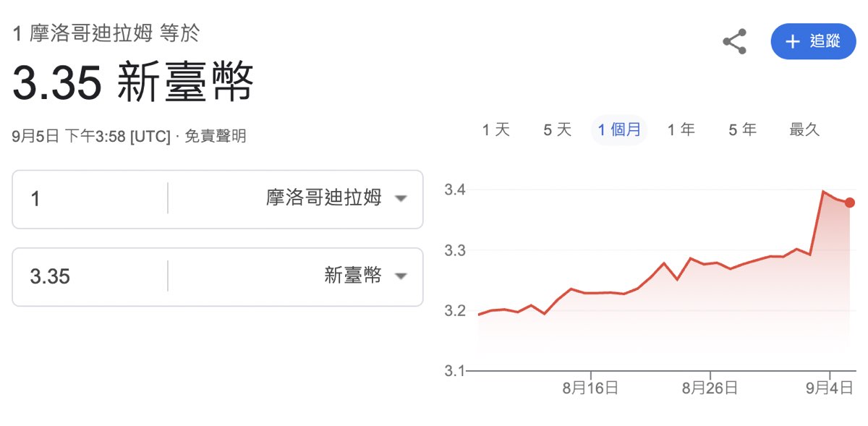Image resolution: width=868 pixels, height=426 pixels.
Task: Open the 免責聲明 disclaimer link
Action: tap(216, 136)
